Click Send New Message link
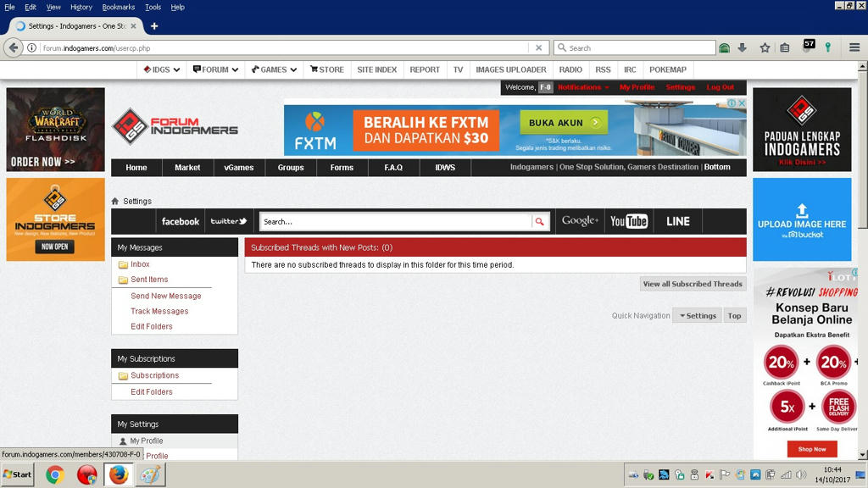Image resolution: width=868 pixels, height=488 pixels. point(166,296)
